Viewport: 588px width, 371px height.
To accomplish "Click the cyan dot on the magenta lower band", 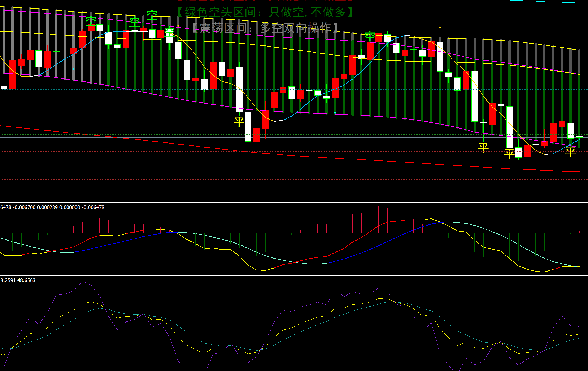I will (335, 112).
